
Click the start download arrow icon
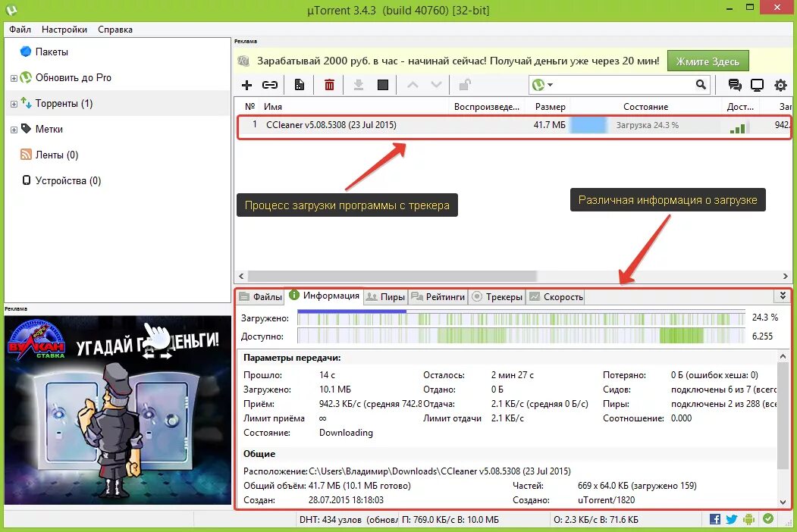[359, 85]
